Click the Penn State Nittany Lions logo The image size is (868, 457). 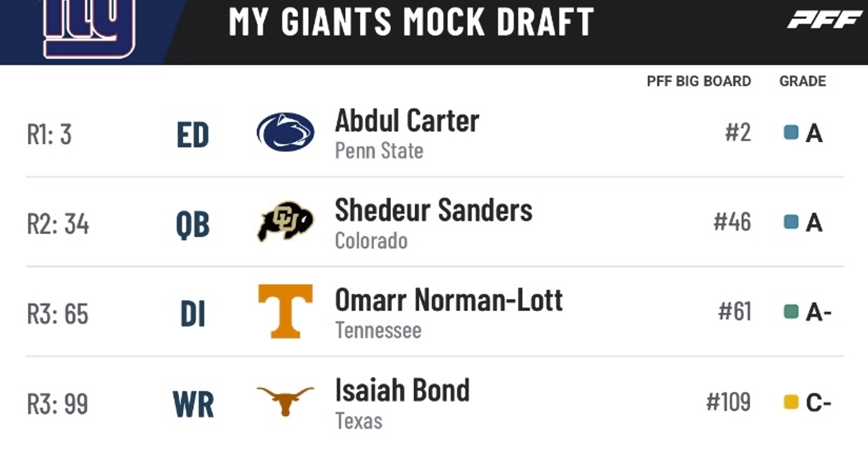[285, 132]
